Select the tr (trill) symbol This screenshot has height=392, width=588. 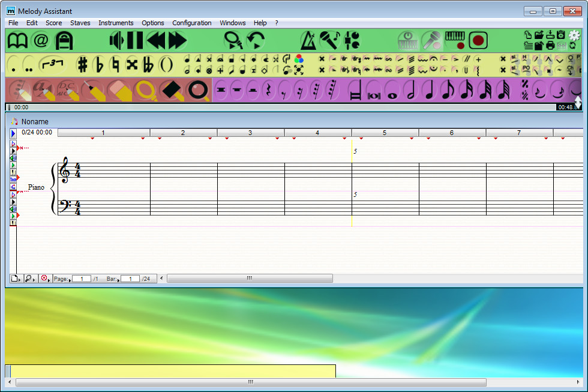coord(344,59)
